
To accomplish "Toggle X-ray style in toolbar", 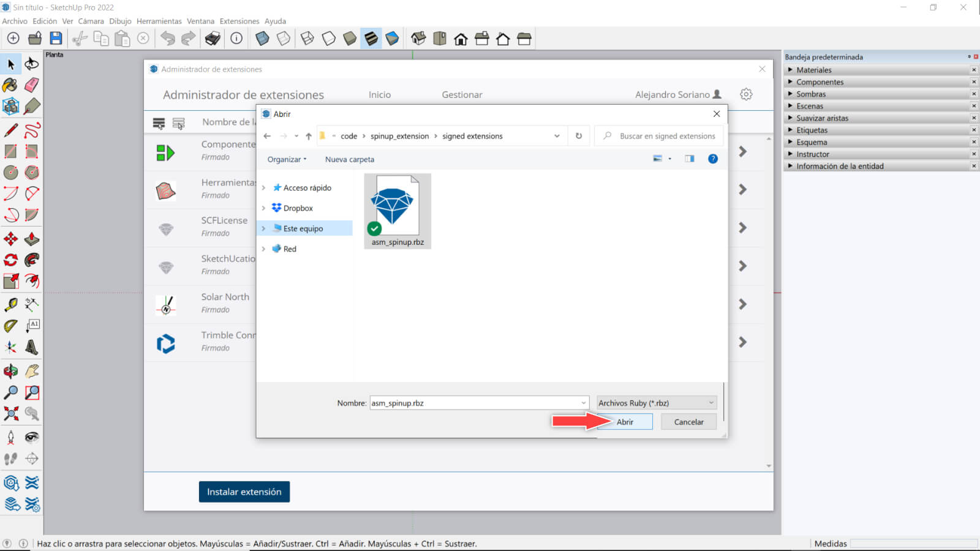I will (262, 39).
